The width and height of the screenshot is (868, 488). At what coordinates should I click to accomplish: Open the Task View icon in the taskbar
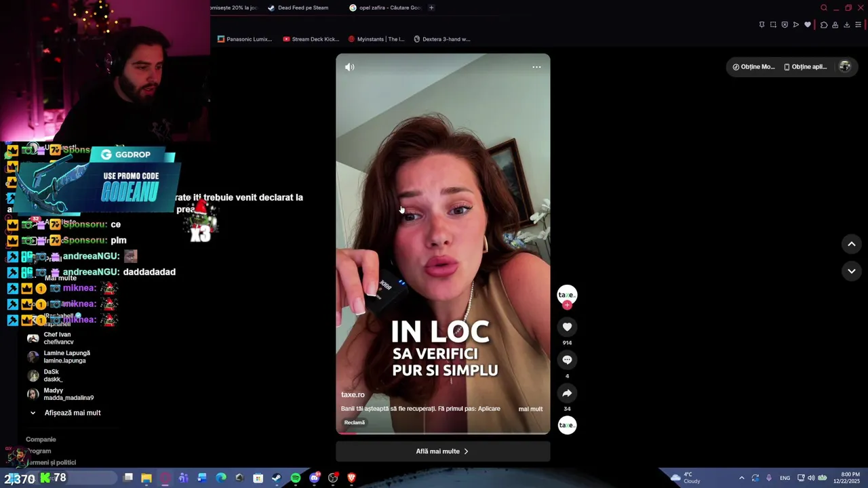click(128, 478)
